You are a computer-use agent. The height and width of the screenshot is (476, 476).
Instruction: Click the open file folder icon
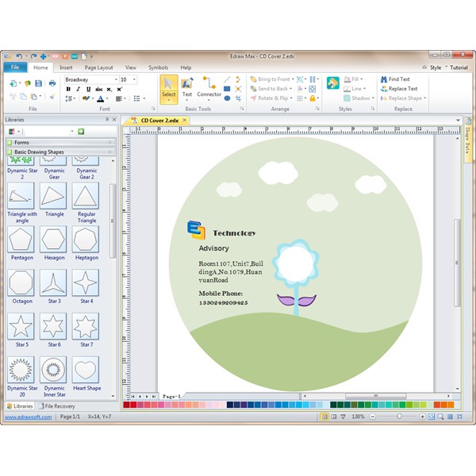pyautogui.click(x=28, y=83)
